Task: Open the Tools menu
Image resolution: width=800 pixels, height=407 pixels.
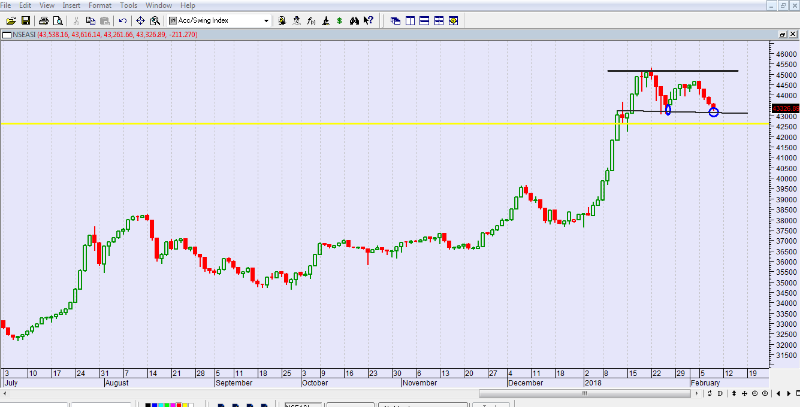Action: pyautogui.click(x=129, y=6)
